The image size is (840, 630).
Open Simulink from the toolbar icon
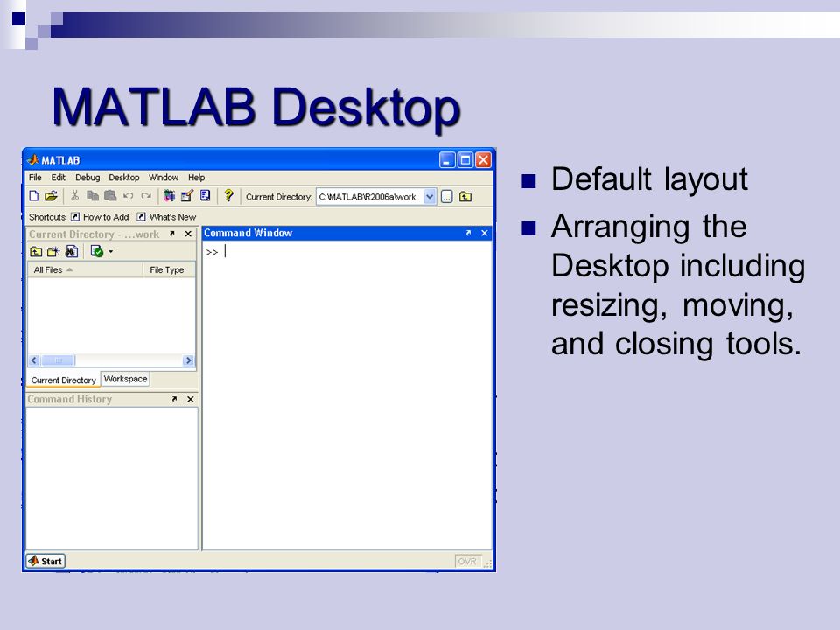tap(169, 196)
